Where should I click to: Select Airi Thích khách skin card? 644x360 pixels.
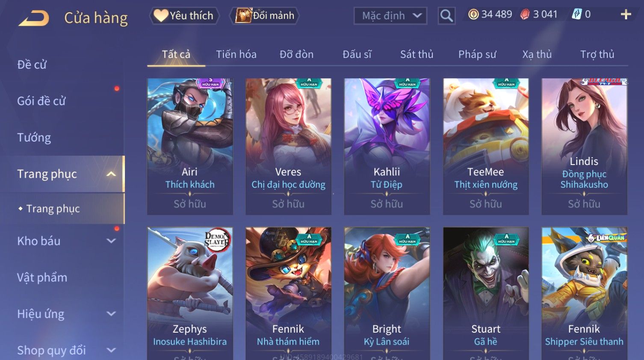point(190,146)
